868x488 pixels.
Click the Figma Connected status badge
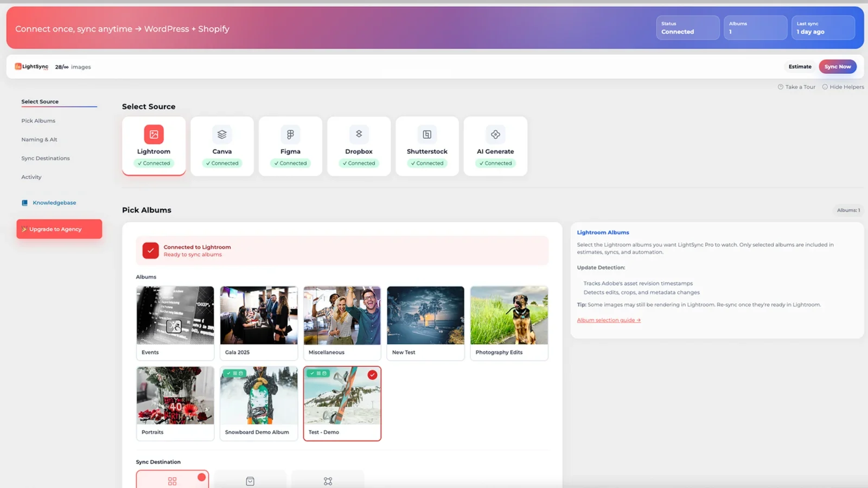pos(290,163)
